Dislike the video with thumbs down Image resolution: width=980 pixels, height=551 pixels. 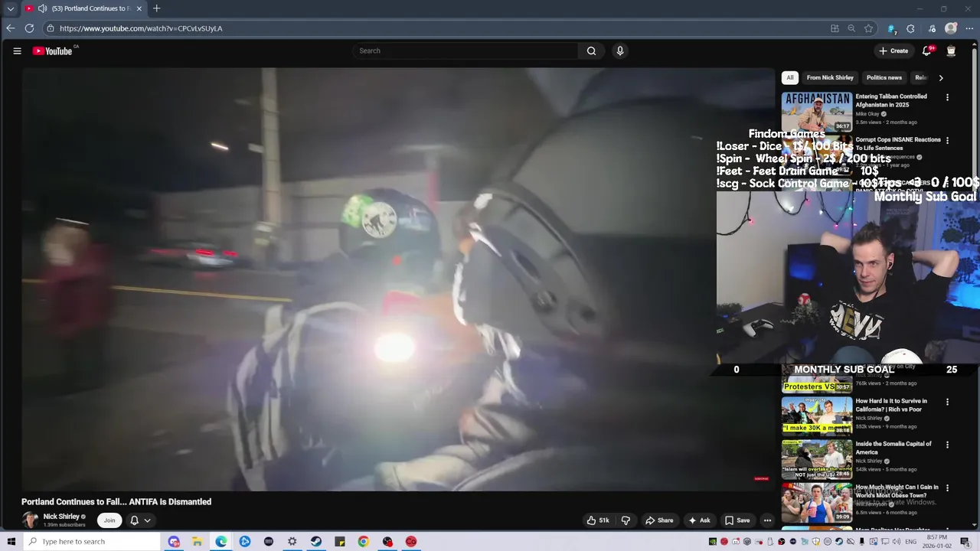click(626, 520)
